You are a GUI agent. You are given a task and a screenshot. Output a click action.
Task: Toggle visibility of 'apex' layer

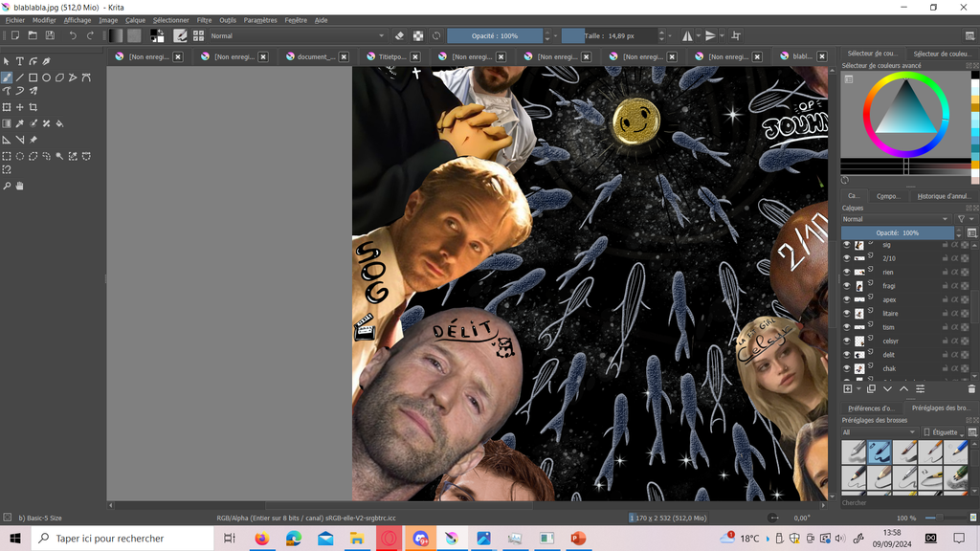[x=847, y=299]
